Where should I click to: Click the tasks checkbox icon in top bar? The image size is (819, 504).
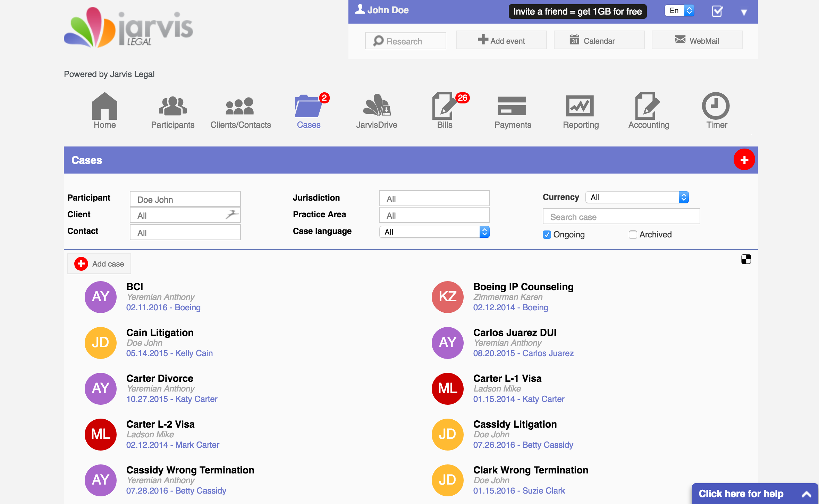click(717, 11)
